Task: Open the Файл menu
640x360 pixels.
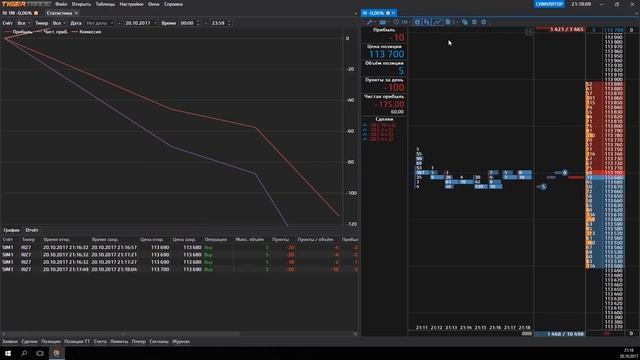Action: coord(61,4)
